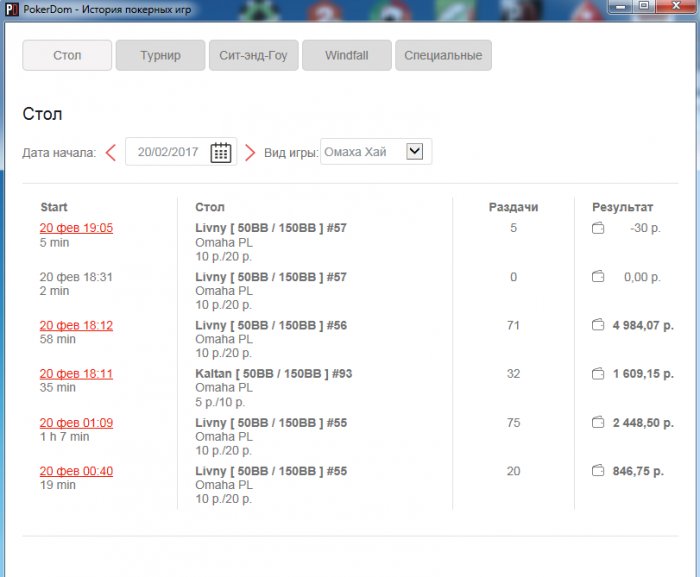This screenshot has height=577, width=700.
Task: Open session link 20 фев 00:40
Action: pos(76,471)
